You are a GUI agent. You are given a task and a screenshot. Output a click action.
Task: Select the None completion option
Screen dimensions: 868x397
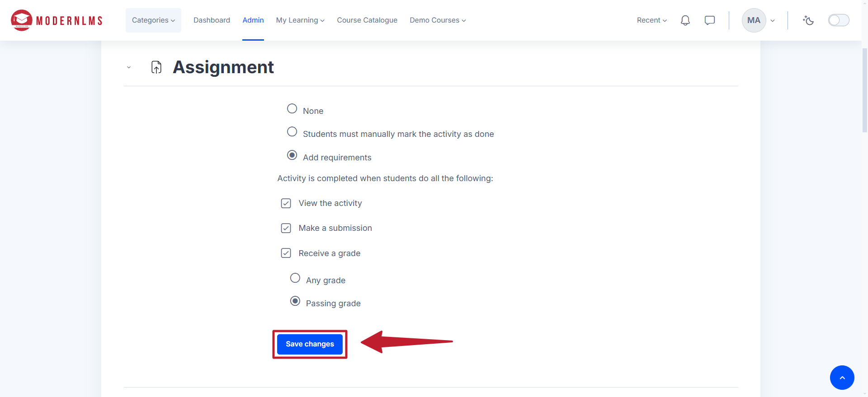[292, 108]
